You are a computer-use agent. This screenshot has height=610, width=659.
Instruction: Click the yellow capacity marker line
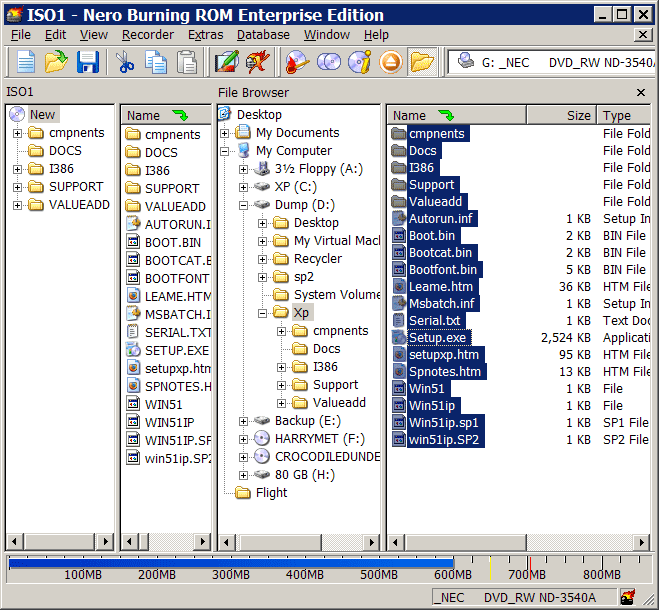click(490, 568)
